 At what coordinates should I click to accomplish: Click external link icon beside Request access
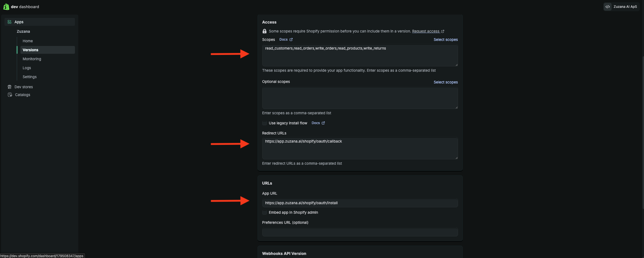[443, 31]
